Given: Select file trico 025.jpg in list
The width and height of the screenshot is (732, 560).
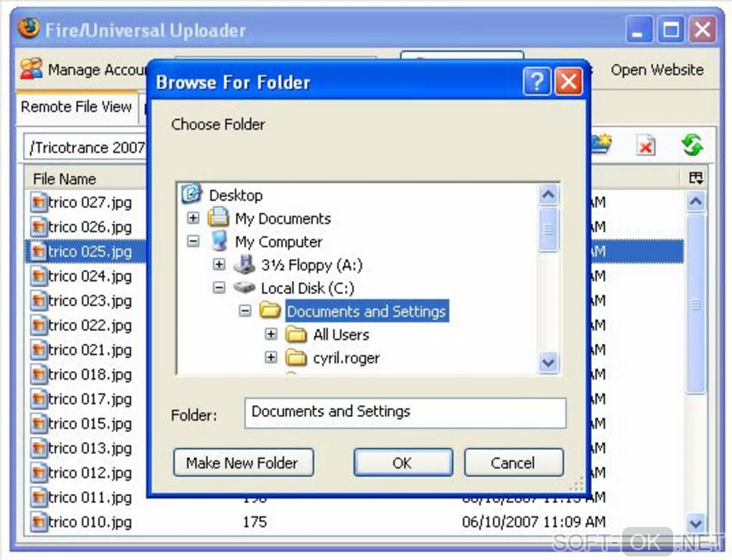Looking at the screenshot, I should coord(90,252).
